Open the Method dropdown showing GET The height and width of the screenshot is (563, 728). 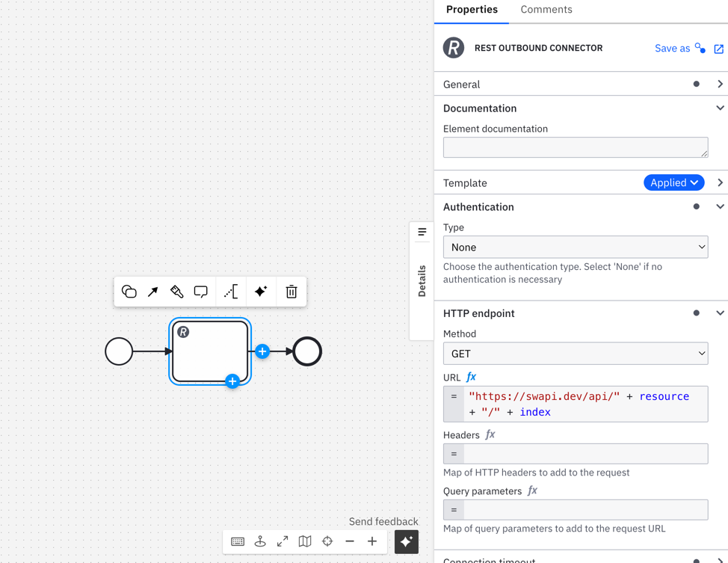[x=575, y=353]
